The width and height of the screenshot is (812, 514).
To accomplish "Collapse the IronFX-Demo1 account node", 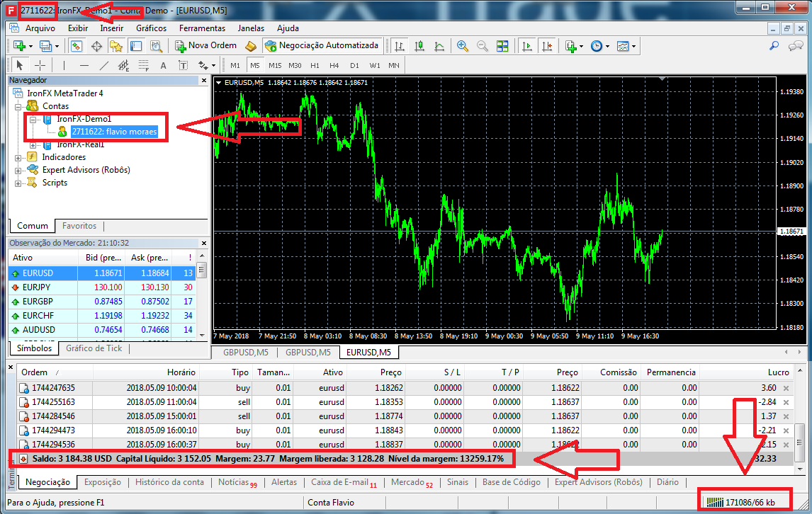I will 33,119.
